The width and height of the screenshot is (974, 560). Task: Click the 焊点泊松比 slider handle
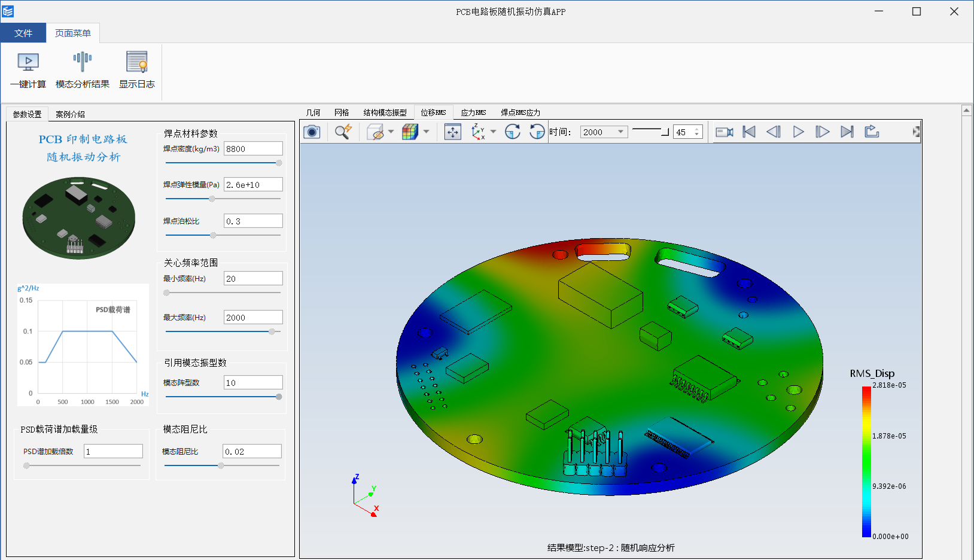click(x=213, y=235)
